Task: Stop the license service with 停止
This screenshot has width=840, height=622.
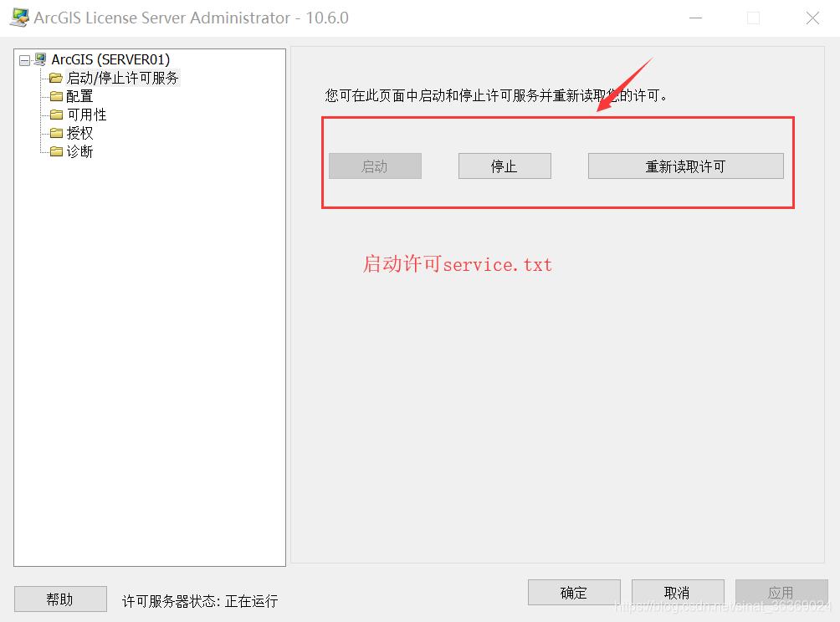Action: pyautogui.click(x=504, y=166)
